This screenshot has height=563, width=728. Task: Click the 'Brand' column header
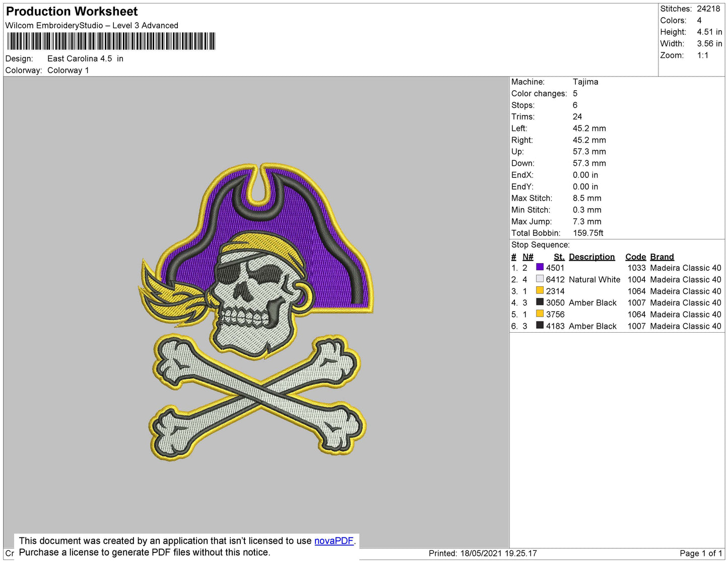click(661, 257)
